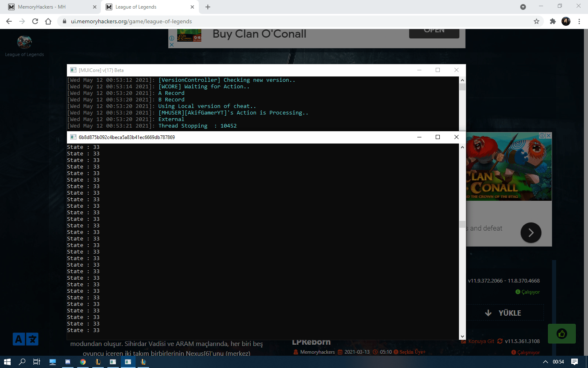The image size is (588, 368).
Task: Click the 'Using Local version of cheat..' line
Action: click(x=207, y=106)
